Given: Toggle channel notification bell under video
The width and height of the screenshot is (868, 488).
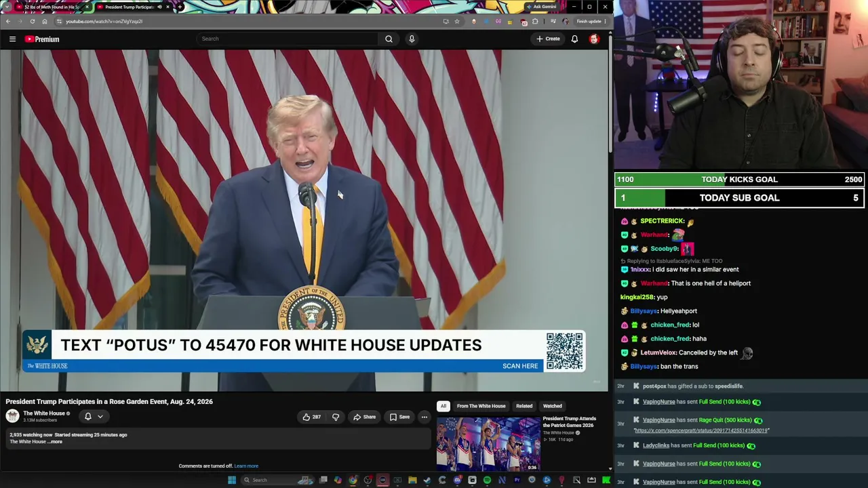Looking at the screenshot, I should coord(87,416).
